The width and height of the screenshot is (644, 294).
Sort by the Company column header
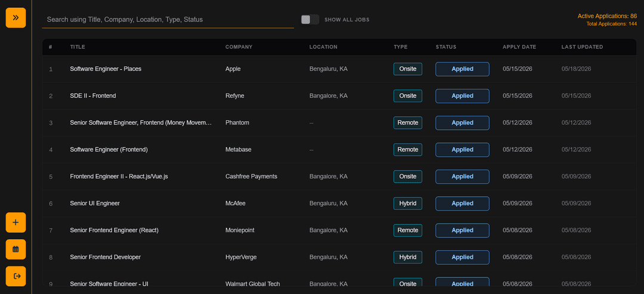(239, 47)
